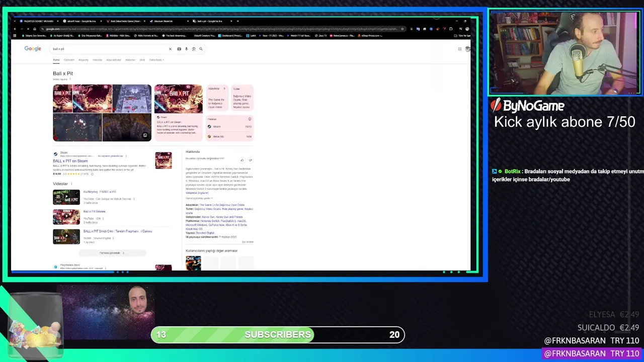Clear the Google search box with X

point(170,49)
